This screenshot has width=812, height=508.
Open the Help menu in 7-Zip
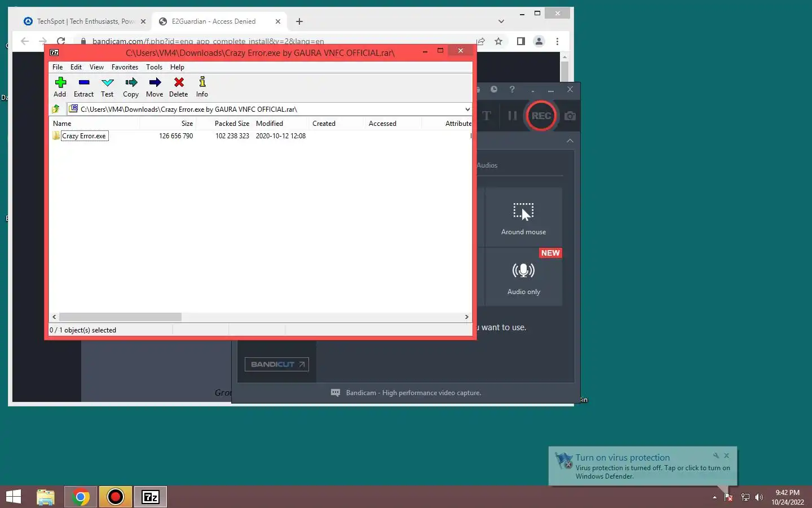click(x=177, y=67)
